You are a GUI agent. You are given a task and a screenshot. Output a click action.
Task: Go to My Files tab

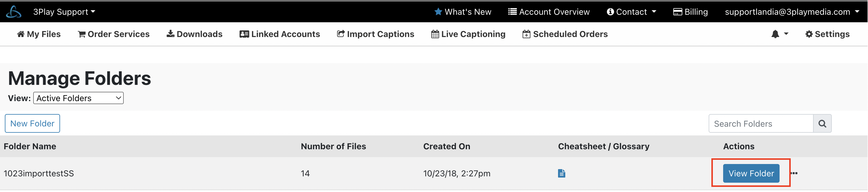click(x=39, y=34)
